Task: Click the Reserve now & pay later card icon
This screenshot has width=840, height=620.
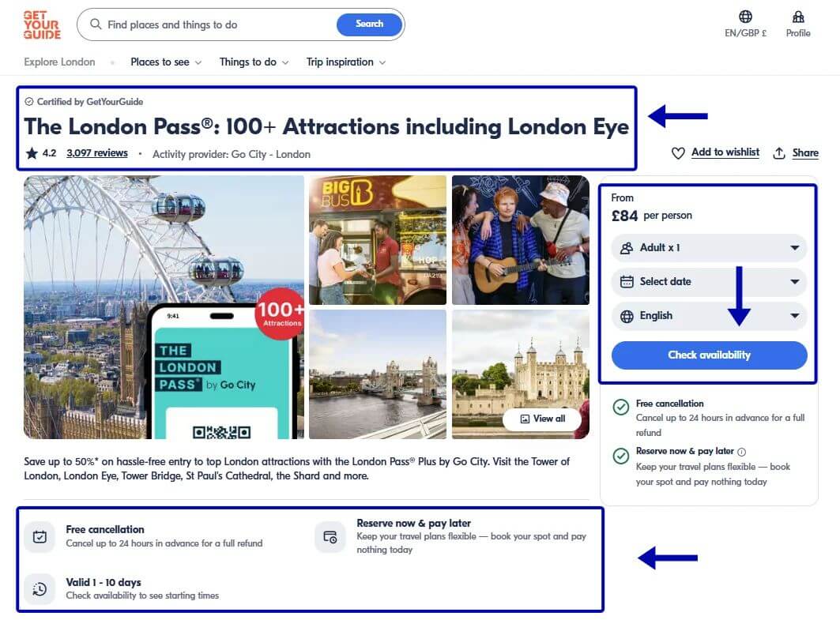Action: pyautogui.click(x=330, y=536)
